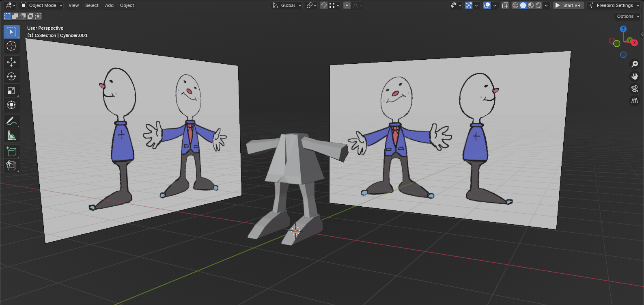Toggle X-ray mode
This screenshot has height=305, width=644.
(x=505, y=5)
